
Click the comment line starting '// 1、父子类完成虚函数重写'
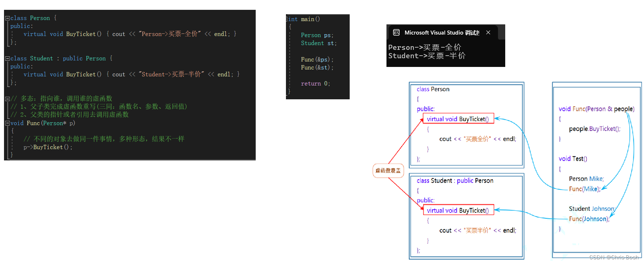pyautogui.click(x=98, y=107)
